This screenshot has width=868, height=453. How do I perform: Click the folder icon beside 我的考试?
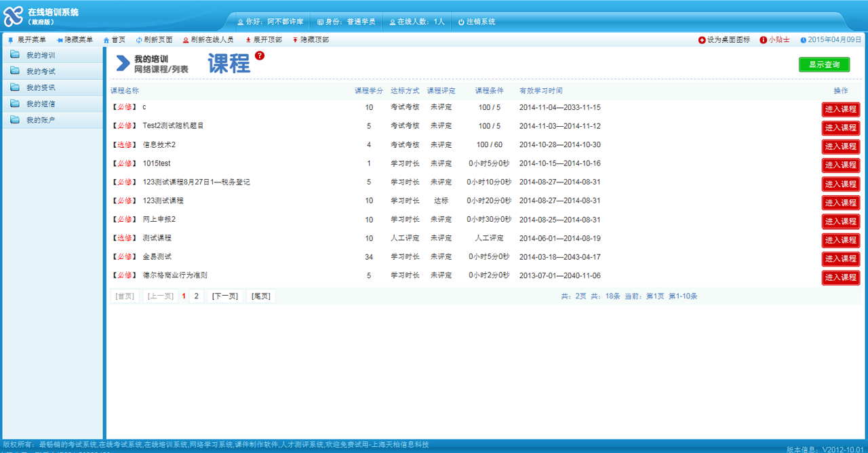pos(15,71)
